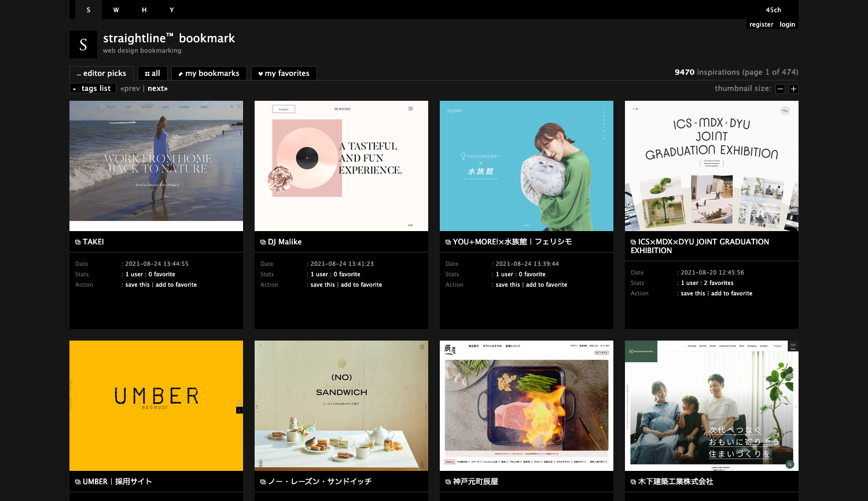The image size is (868, 501).
Task: Open the 45ch link in top bar
Action: 773,10
